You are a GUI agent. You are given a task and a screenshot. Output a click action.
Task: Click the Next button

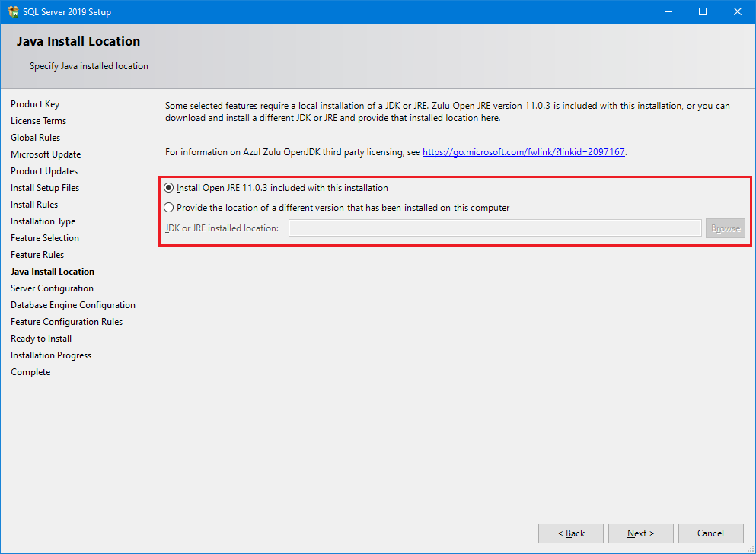click(640, 533)
